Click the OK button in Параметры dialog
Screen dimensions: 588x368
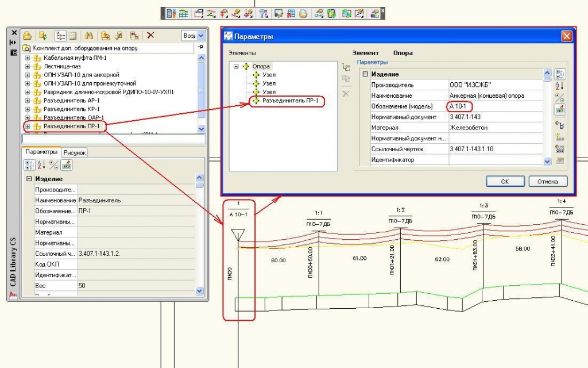[x=505, y=181]
